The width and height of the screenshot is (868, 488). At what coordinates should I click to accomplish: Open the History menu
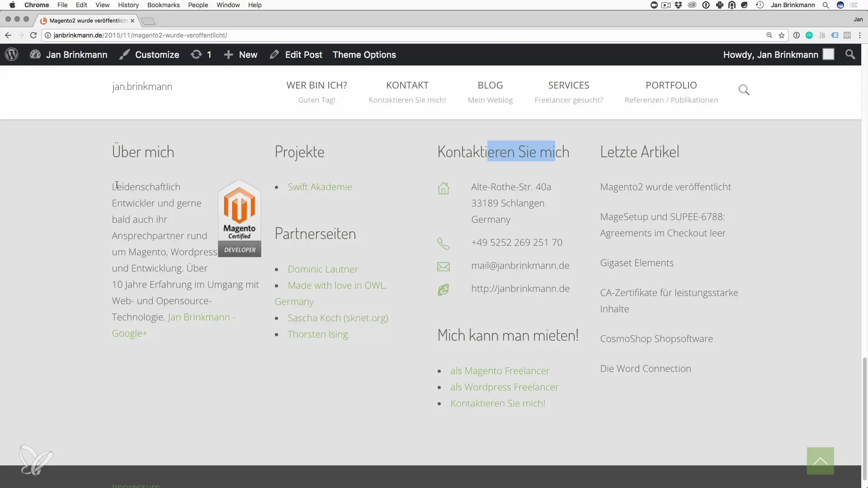click(x=128, y=5)
